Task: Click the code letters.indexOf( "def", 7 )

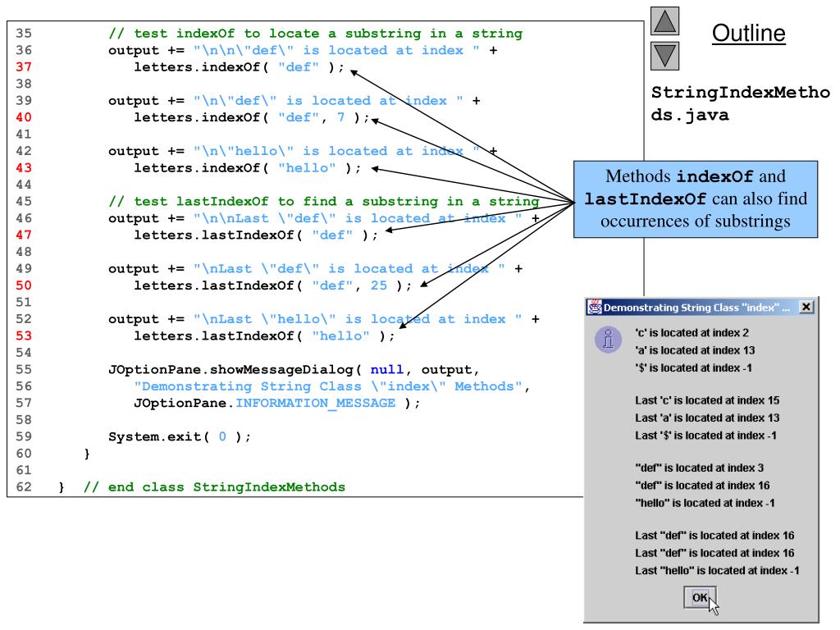Action: pos(251,117)
